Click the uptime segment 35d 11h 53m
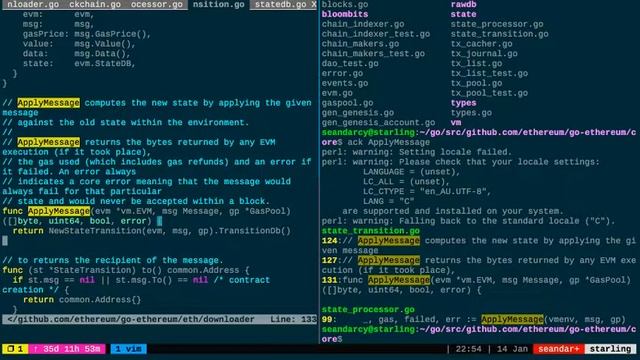The width and height of the screenshot is (640, 360). [x=67, y=349]
